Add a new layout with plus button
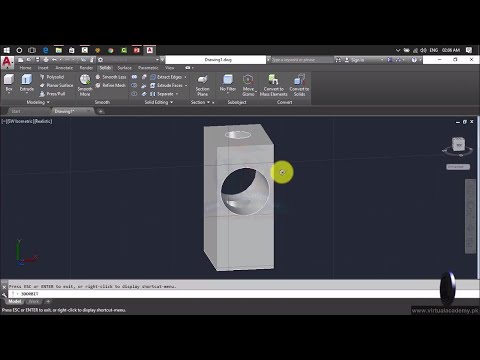 point(48,301)
